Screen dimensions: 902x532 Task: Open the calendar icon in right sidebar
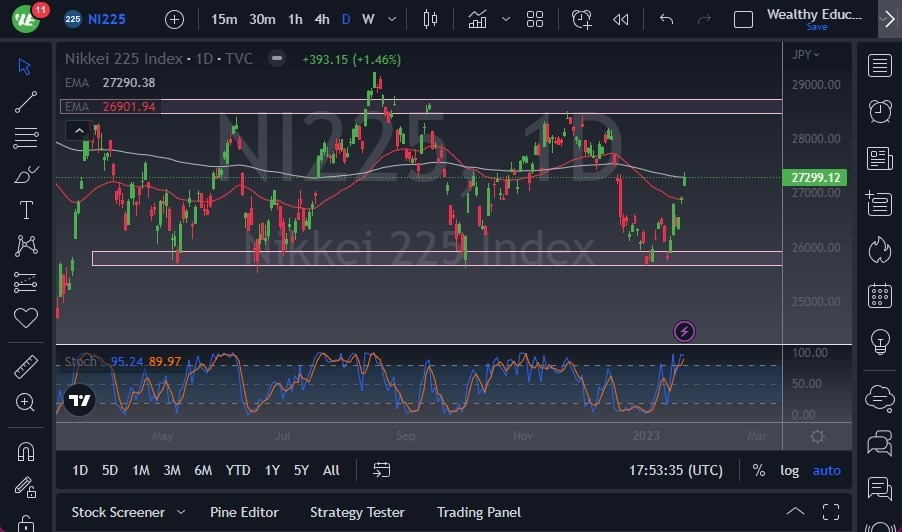[x=880, y=295]
